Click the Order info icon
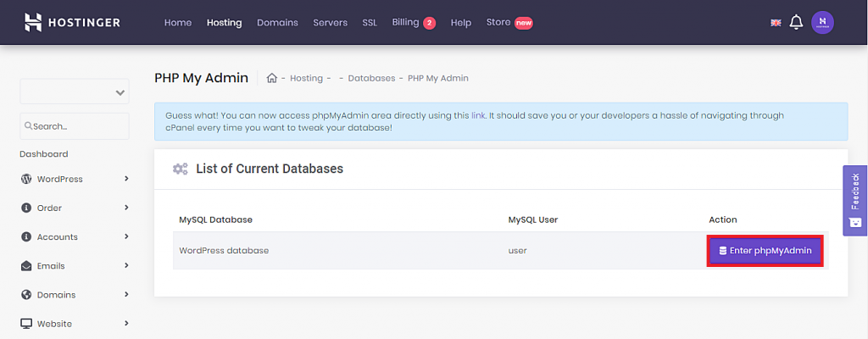 pyautogui.click(x=26, y=208)
